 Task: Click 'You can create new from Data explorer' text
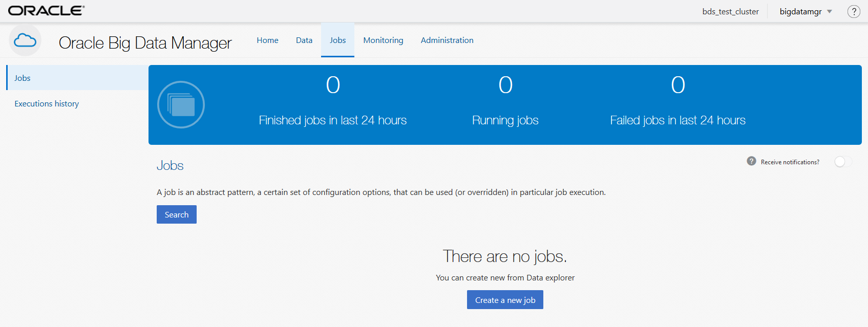tap(505, 277)
